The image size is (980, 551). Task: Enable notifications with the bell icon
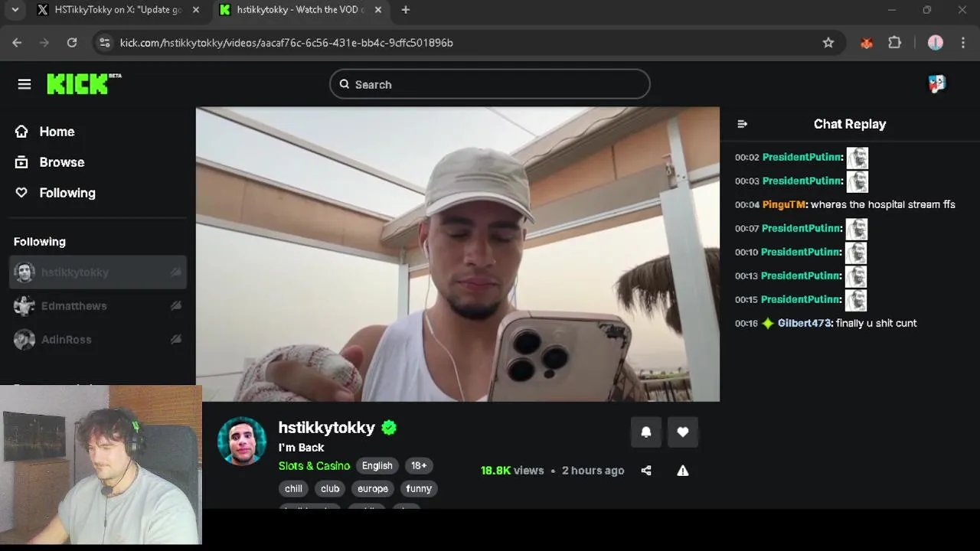pyautogui.click(x=646, y=432)
